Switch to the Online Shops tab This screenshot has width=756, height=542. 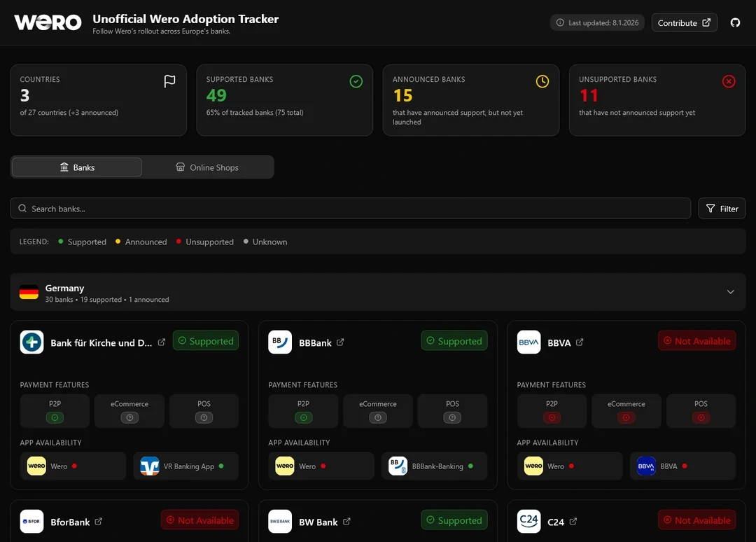point(207,167)
